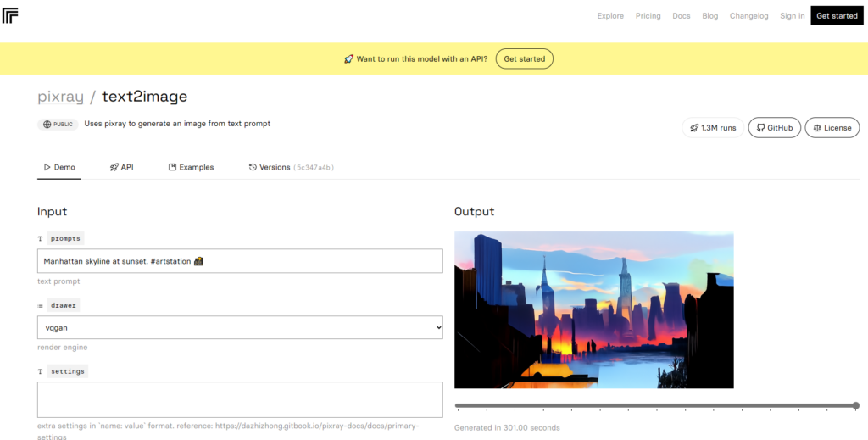This screenshot has width=868, height=440.
Task: Go to the Pricing page
Action: tap(648, 16)
